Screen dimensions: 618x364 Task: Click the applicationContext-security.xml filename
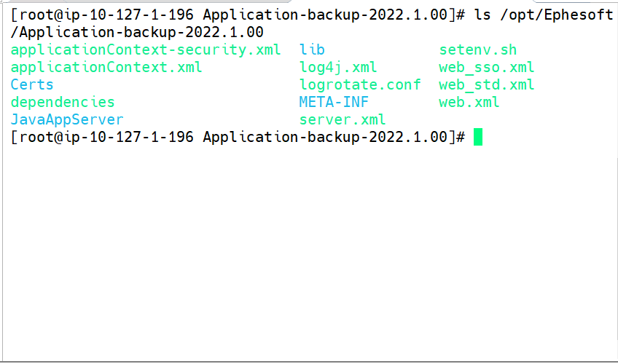pos(146,50)
